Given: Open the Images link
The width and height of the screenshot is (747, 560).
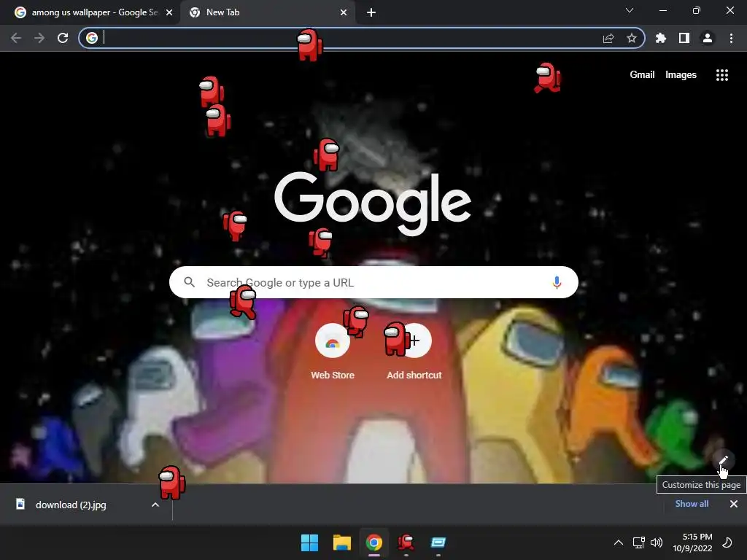Looking at the screenshot, I should [681, 75].
